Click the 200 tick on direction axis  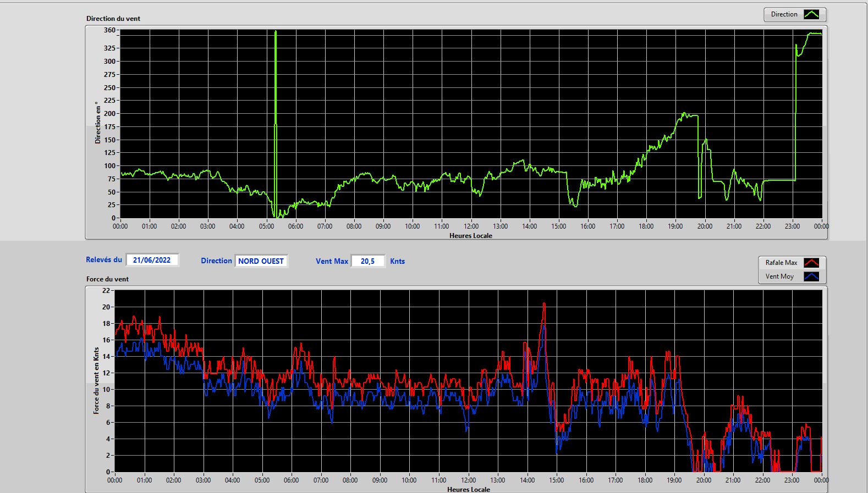tap(109, 114)
